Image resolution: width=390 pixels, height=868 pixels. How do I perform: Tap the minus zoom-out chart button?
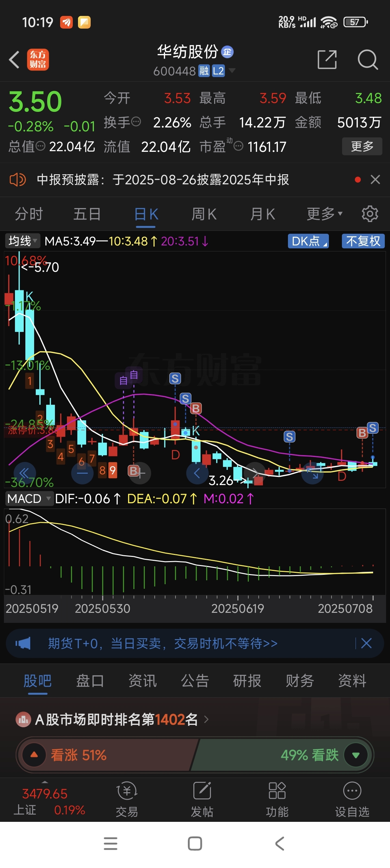[x=82, y=473]
